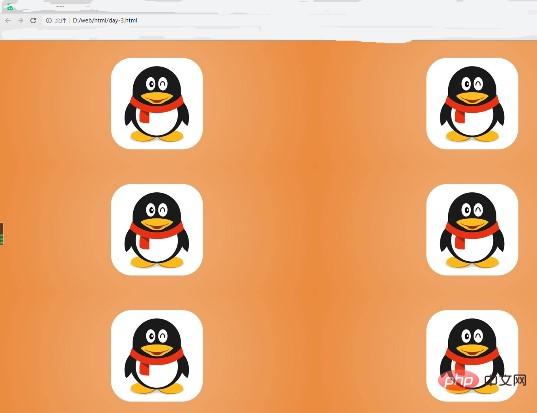Viewport: 537px width, 413px height.
Task: Reload the page with the refresh icon
Action: (33, 21)
